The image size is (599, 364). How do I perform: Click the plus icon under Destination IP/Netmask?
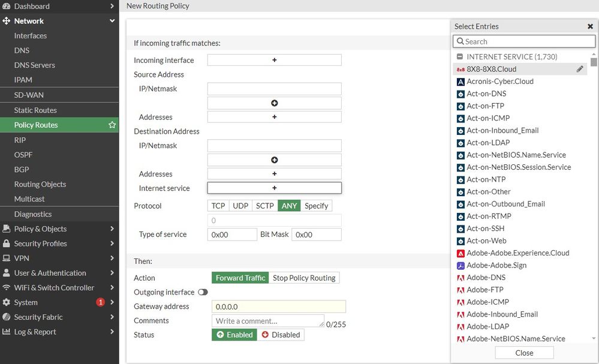coord(274,160)
